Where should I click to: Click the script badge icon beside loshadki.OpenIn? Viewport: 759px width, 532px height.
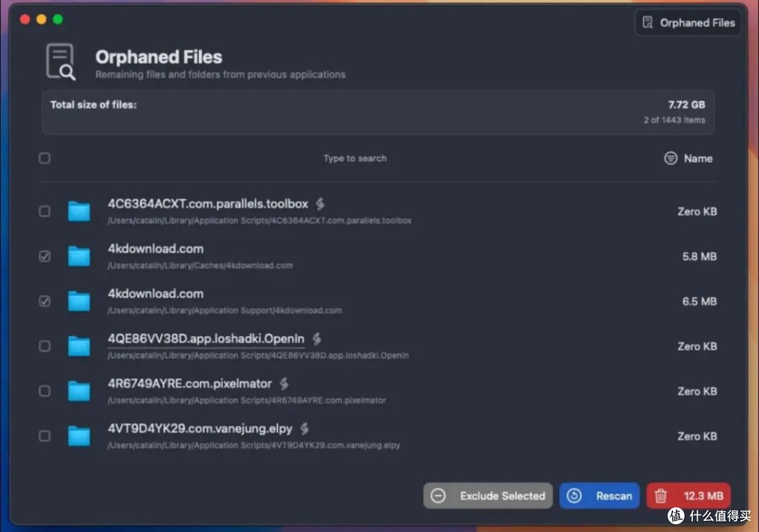point(316,338)
